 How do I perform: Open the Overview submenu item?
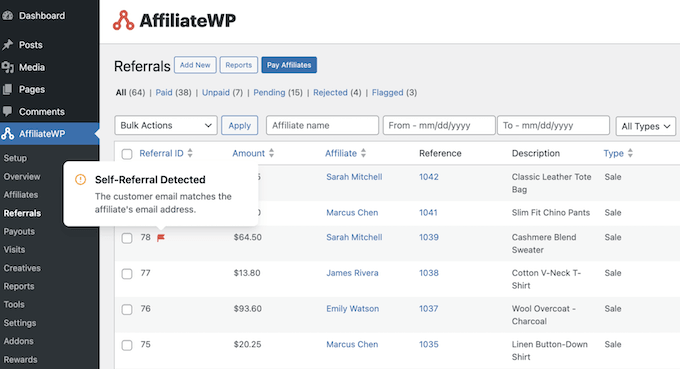[22, 176]
